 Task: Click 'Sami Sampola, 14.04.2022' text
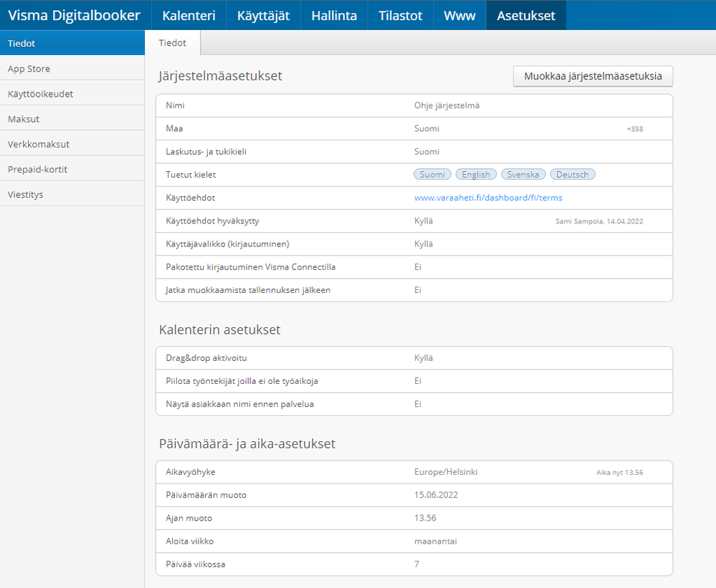pyautogui.click(x=599, y=221)
